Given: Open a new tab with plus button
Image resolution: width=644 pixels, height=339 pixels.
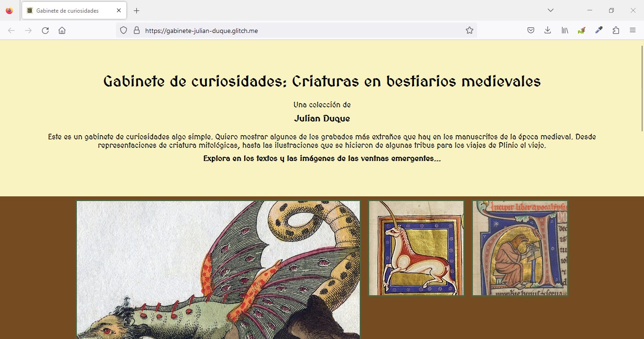Looking at the screenshot, I should tap(137, 10).
